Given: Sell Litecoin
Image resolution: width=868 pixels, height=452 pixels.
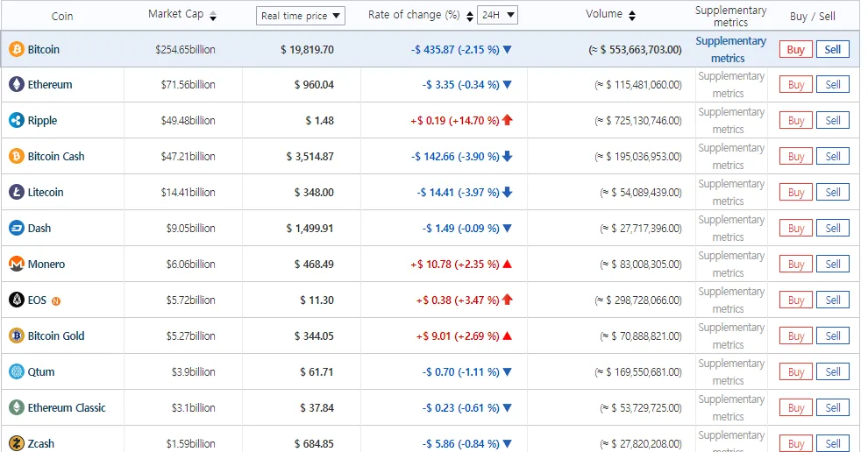Looking at the screenshot, I should coord(833,193).
